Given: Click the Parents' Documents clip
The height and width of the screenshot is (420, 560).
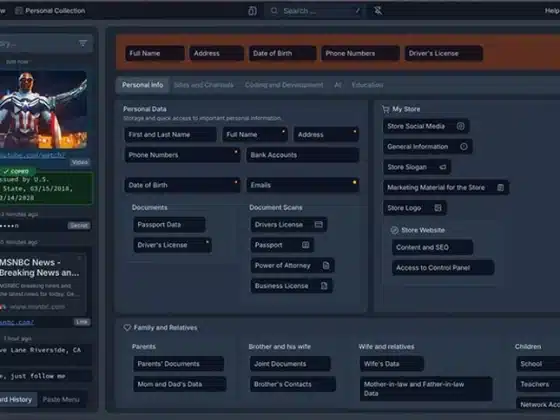Looking at the screenshot, I should click(x=179, y=364).
